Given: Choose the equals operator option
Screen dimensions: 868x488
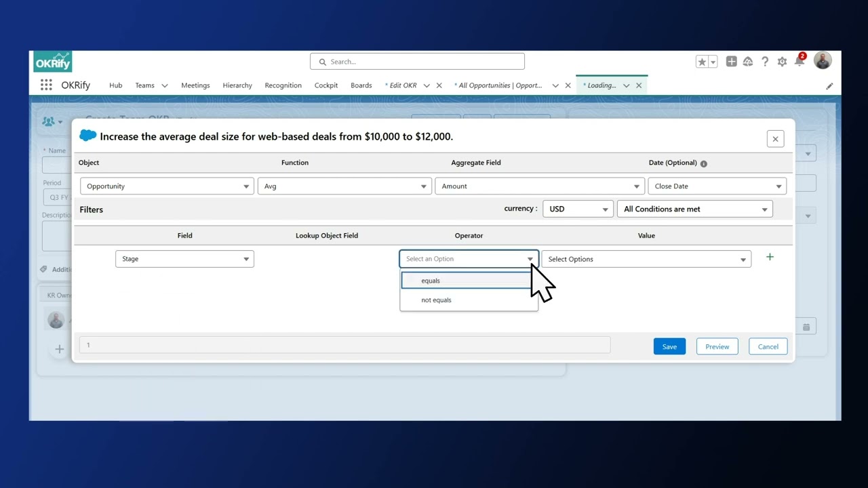Looking at the screenshot, I should point(468,281).
